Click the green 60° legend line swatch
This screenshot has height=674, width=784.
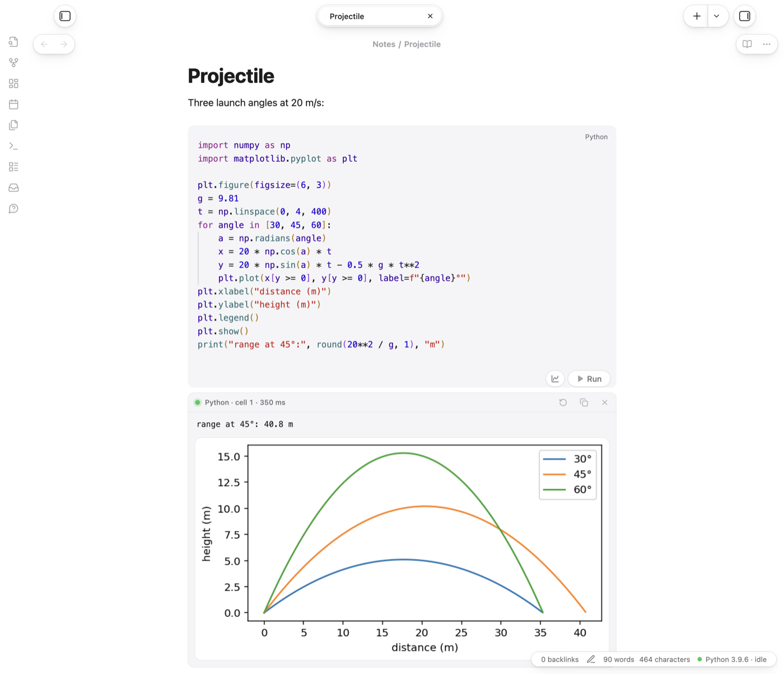(x=554, y=489)
